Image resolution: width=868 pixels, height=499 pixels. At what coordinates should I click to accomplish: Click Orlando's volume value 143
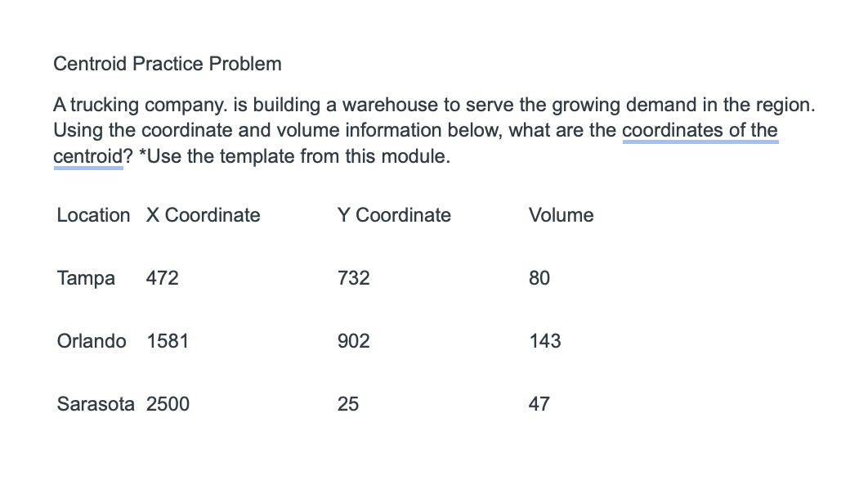pos(544,340)
